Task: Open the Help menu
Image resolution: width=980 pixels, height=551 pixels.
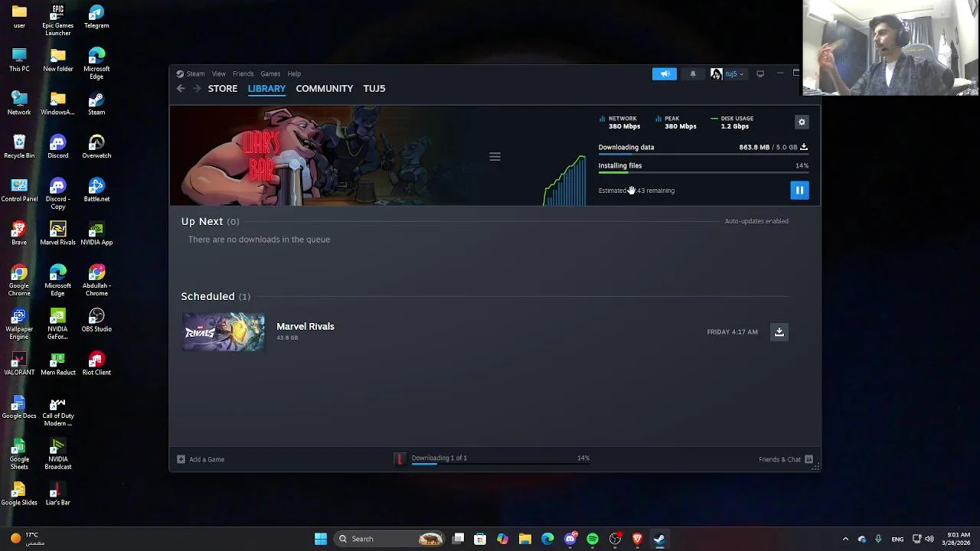Action: pyautogui.click(x=294, y=74)
